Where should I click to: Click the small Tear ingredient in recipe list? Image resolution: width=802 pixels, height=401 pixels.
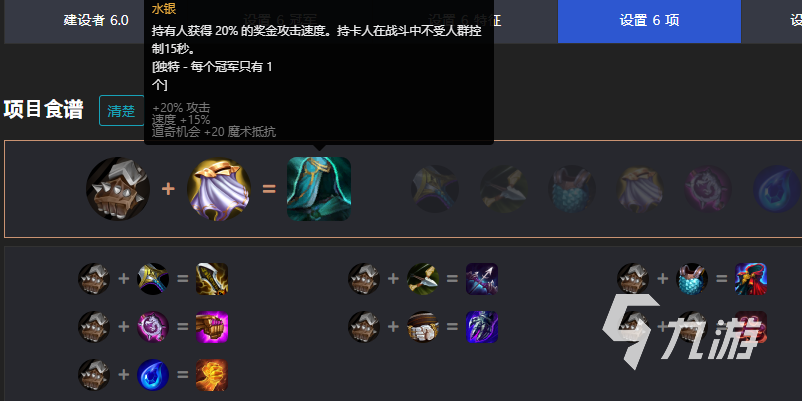153,375
